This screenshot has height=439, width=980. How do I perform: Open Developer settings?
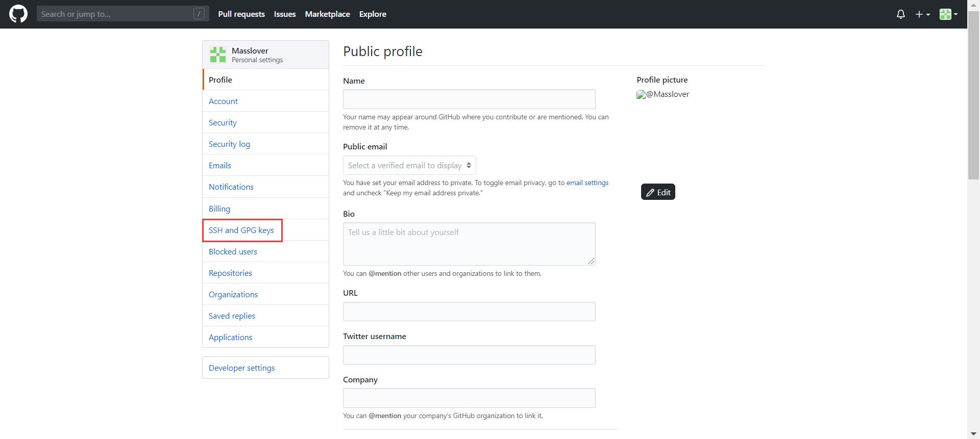[265, 368]
